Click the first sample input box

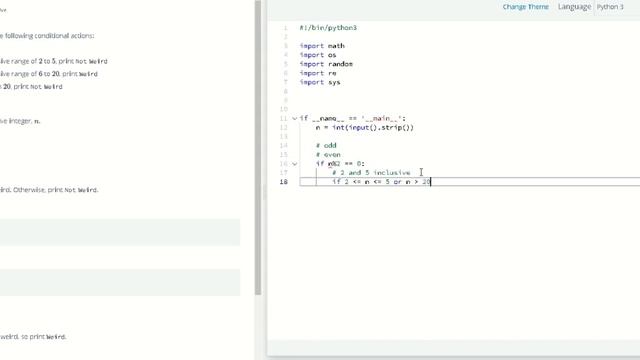[120, 232]
